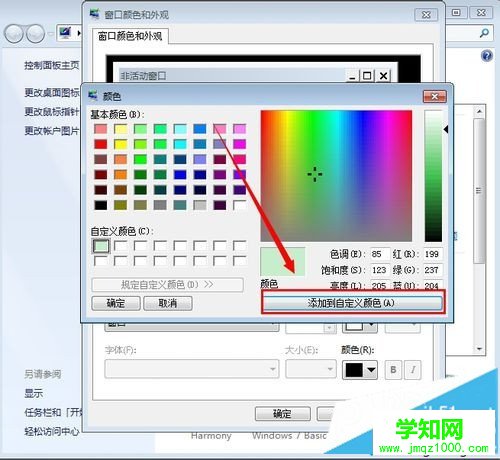Screen dimensions: 500x460
Task: Click the scrollbar up arrow
Action: (479, 111)
